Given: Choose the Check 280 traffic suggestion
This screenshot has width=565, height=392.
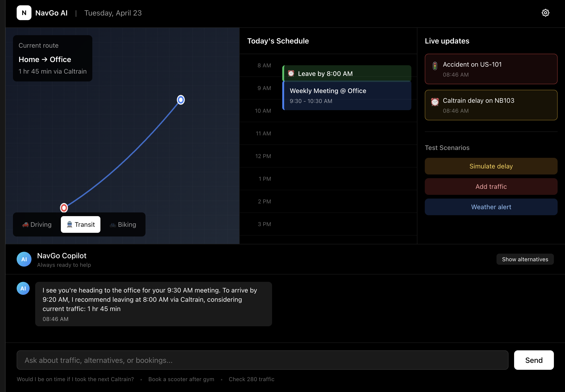Looking at the screenshot, I should point(251,379).
